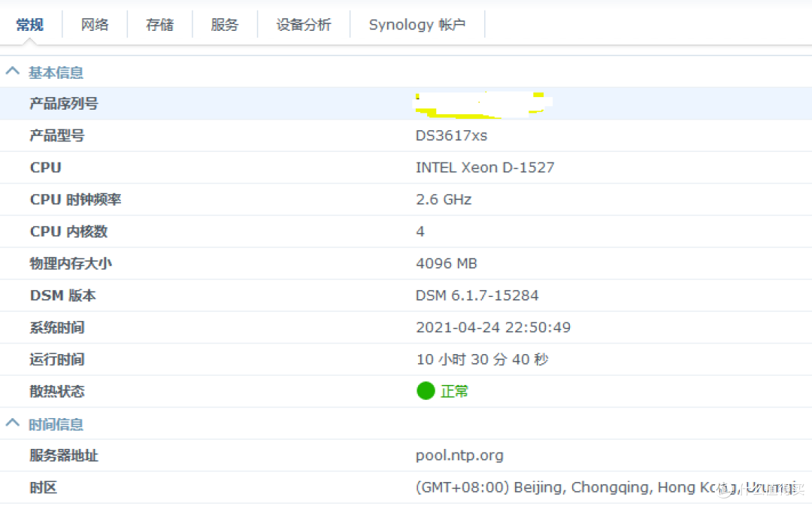Click the DSM 6.1.7-15284 version text

click(477, 295)
